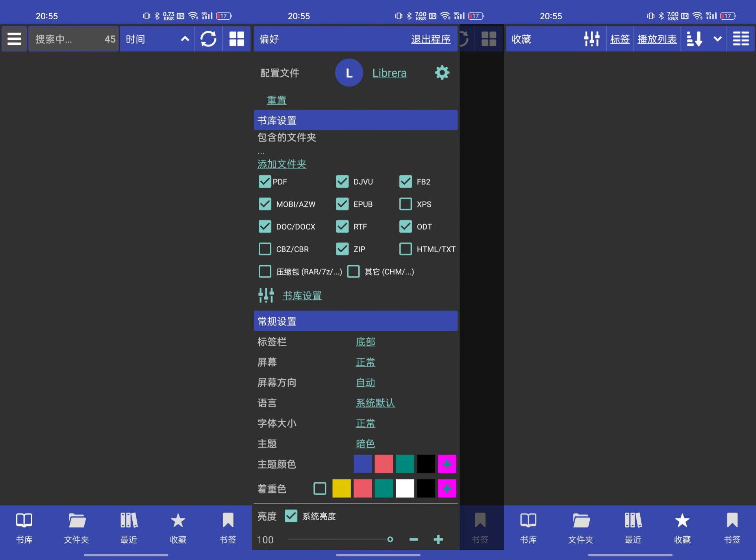Tap 书签 bookmark icon in right screen bottom bar

click(732, 520)
